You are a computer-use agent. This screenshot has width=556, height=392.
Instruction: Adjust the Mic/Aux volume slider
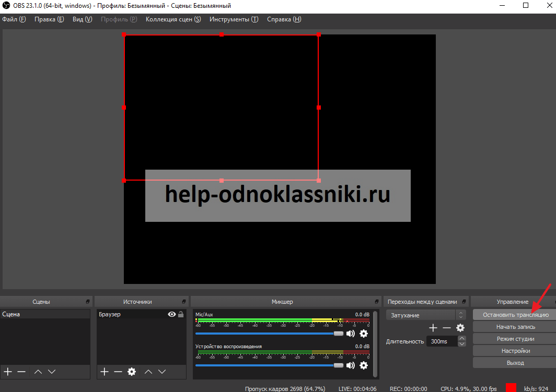point(269,334)
